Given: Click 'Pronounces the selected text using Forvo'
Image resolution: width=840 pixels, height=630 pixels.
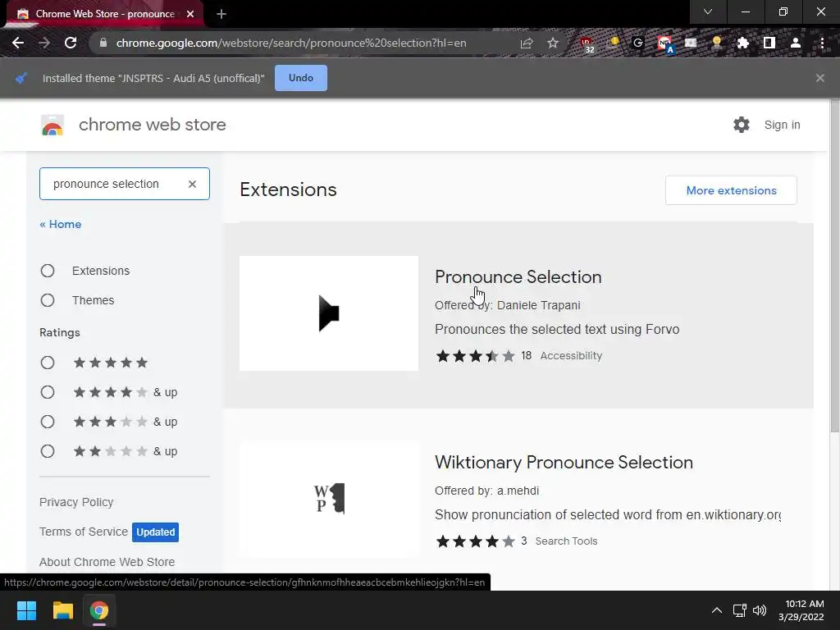Looking at the screenshot, I should pos(557,329).
